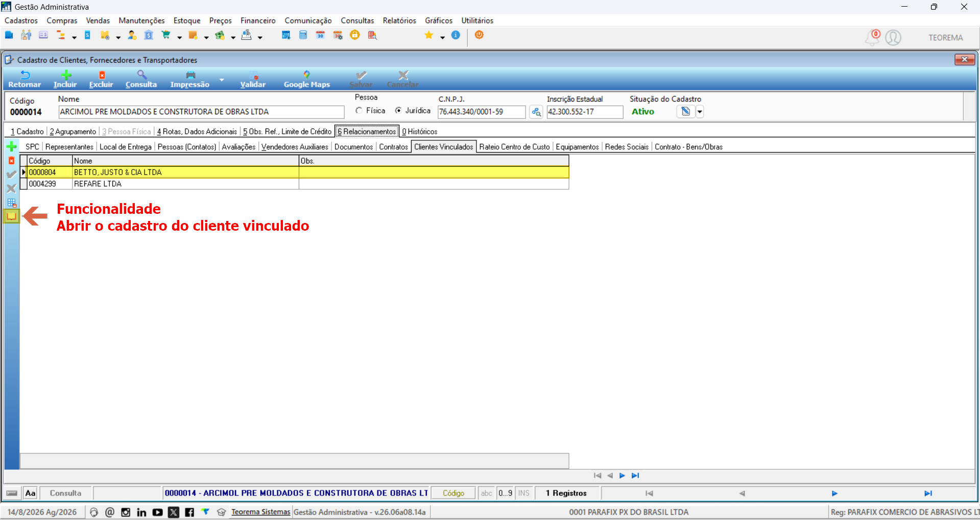Click the Incluir button
Screen dimensions: 980x520
point(65,80)
